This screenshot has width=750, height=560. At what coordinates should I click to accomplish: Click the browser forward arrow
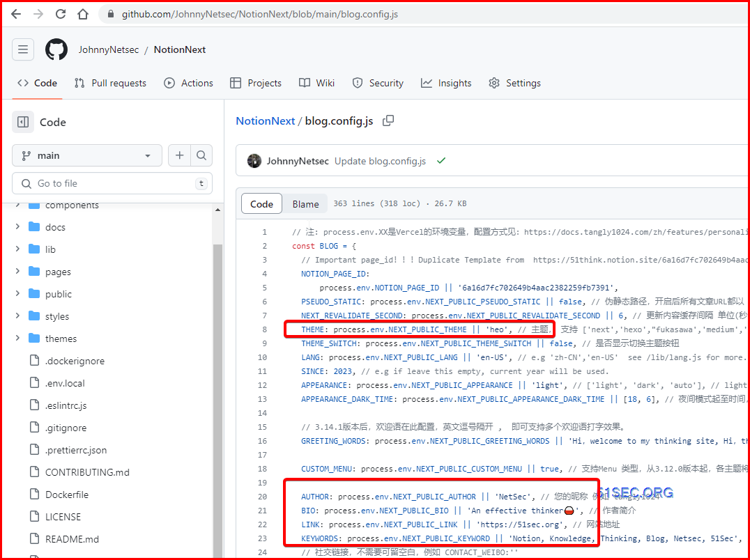tap(38, 14)
